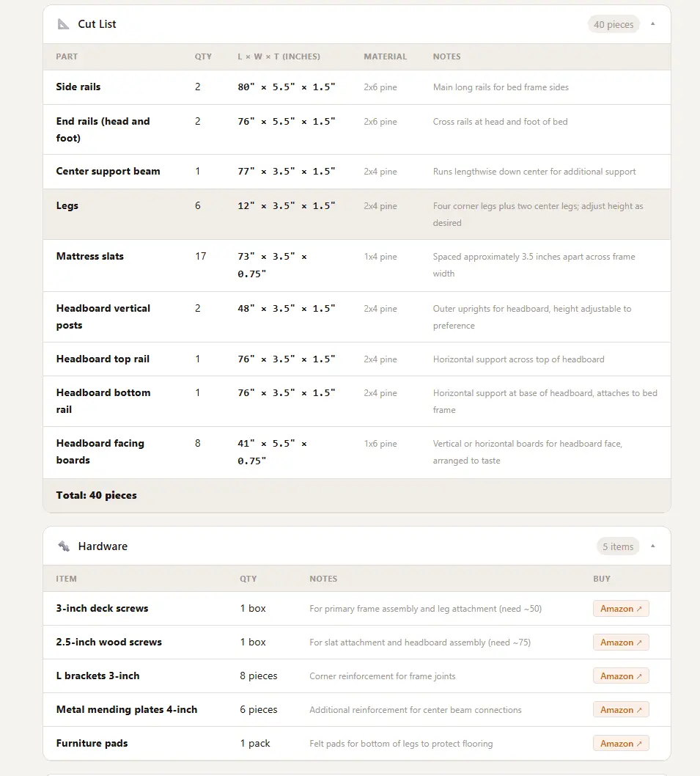
Task: Click note 'Main long rails for bed frame sides'
Action: click(x=501, y=87)
